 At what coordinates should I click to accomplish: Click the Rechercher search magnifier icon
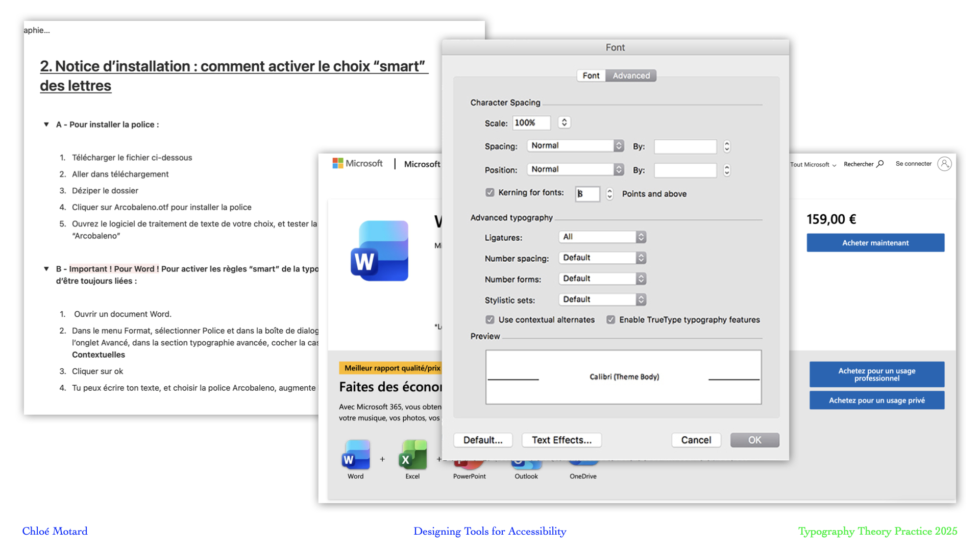click(880, 164)
